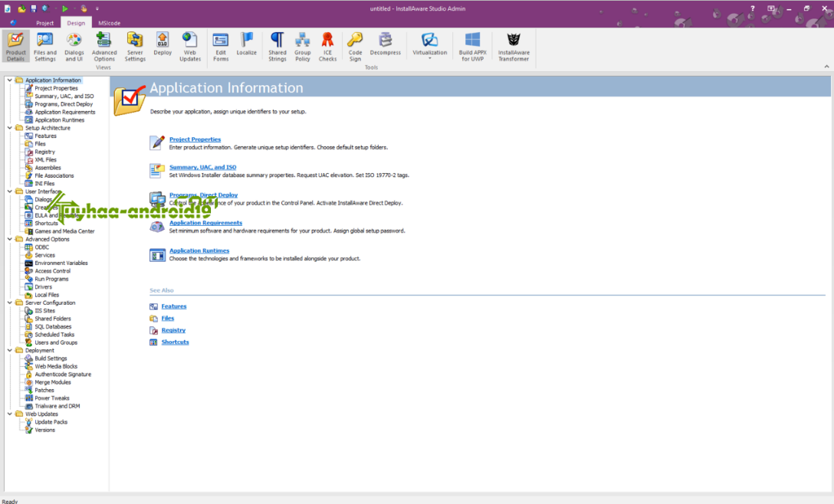Click the Decompress tool

385,44
